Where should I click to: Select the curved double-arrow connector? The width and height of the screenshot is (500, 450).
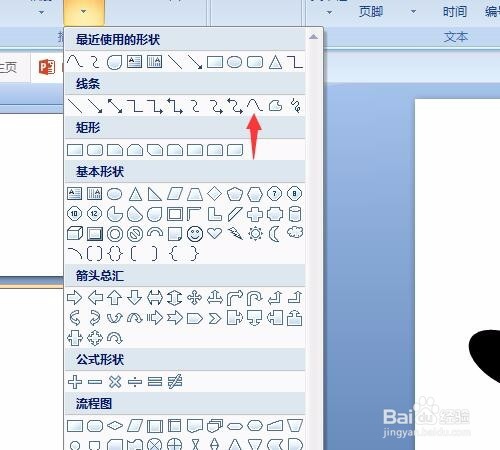pos(235,106)
